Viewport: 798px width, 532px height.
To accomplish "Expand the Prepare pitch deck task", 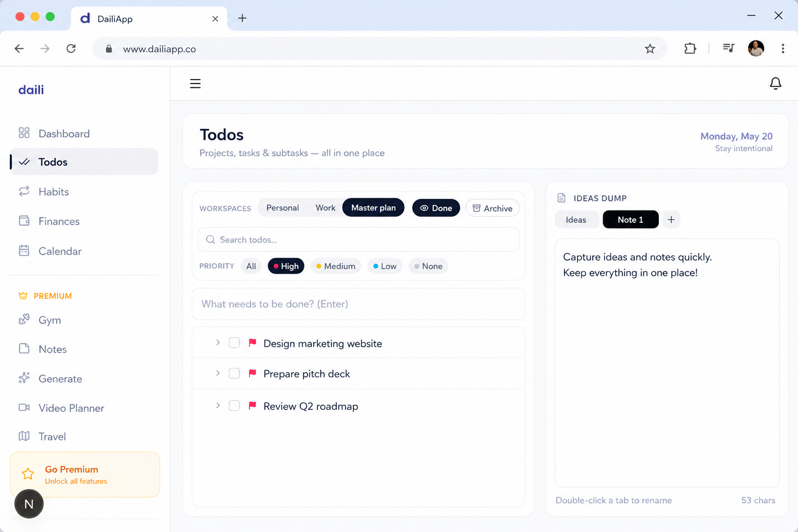I will tap(218, 374).
